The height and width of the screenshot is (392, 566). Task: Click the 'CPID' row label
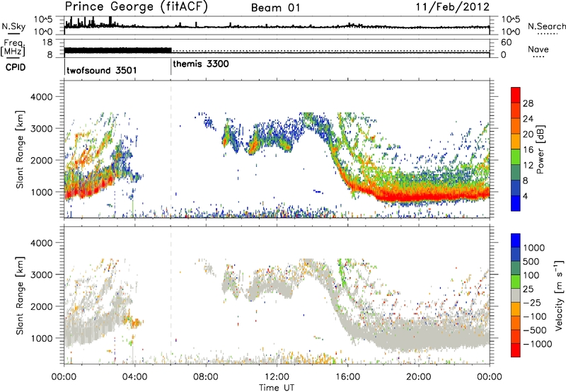pyautogui.click(x=16, y=67)
